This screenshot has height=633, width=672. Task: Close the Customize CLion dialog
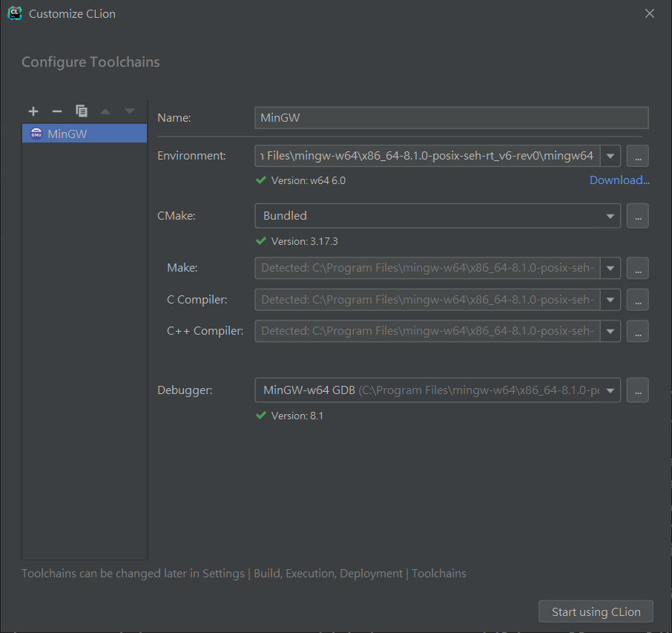pos(650,13)
